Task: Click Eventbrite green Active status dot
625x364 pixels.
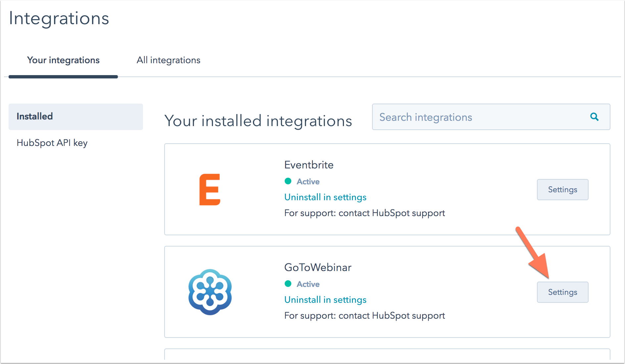Action: coord(288,181)
